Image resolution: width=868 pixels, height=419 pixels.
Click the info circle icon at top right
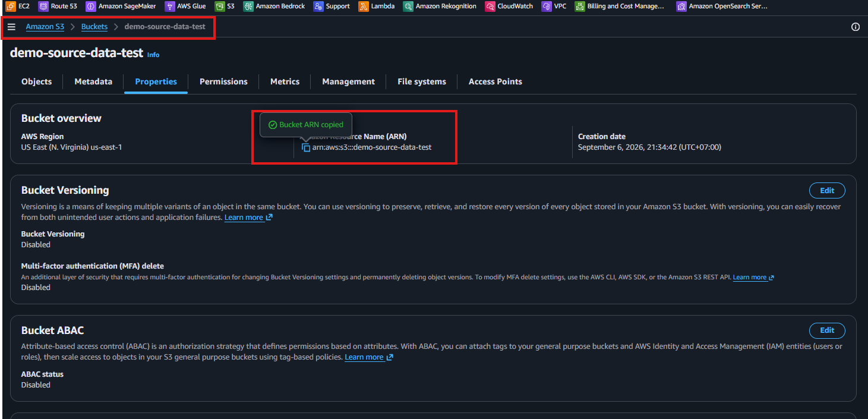click(856, 27)
